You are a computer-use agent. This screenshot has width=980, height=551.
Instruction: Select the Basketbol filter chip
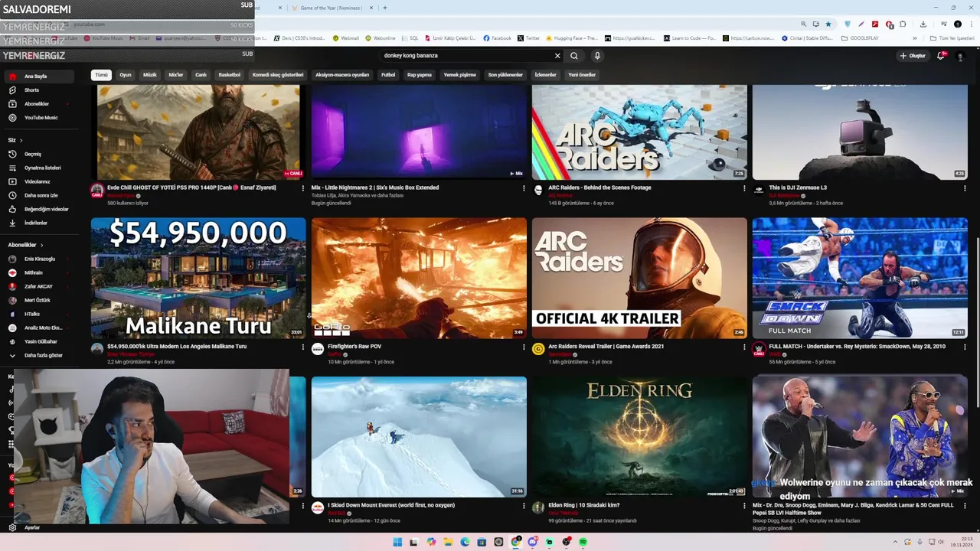click(229, 75)
